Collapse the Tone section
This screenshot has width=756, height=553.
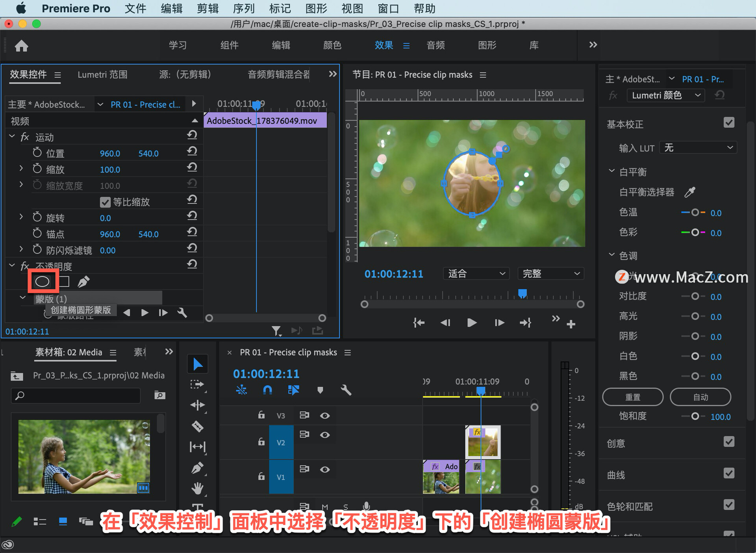tap(611, 255)
